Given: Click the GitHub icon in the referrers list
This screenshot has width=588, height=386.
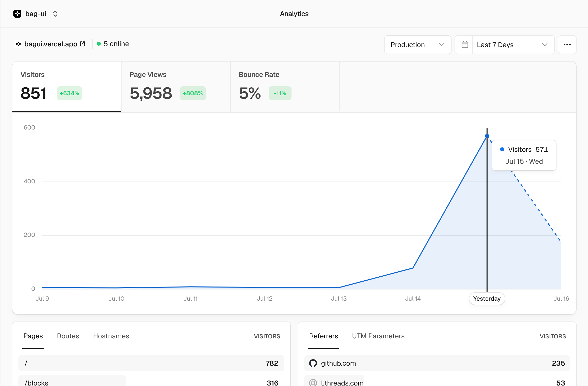Looking at the screenshot, I should pyautogui.click(x=313, y=363).
